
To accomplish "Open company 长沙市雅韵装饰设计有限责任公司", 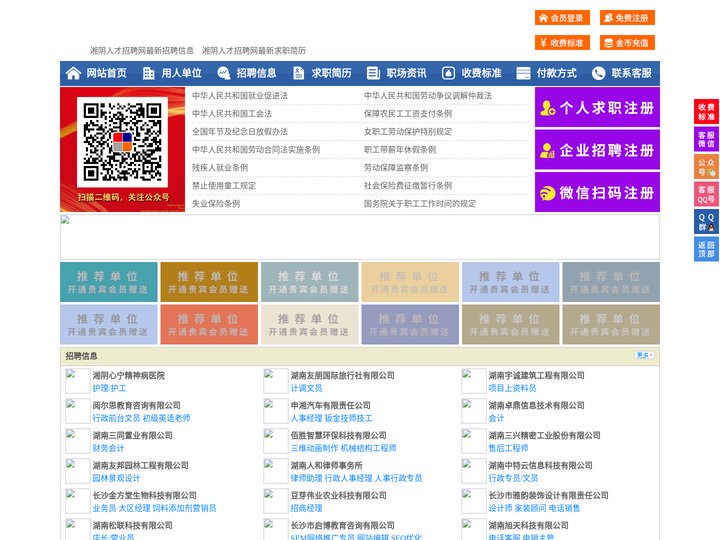I will [x=548, y=495].
